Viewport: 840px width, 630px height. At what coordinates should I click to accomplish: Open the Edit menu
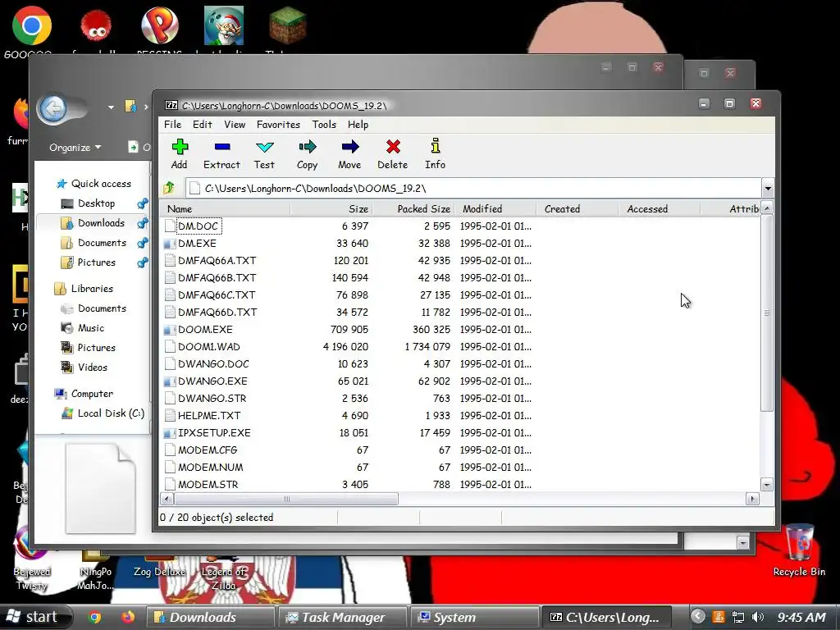tap(203, 125)
